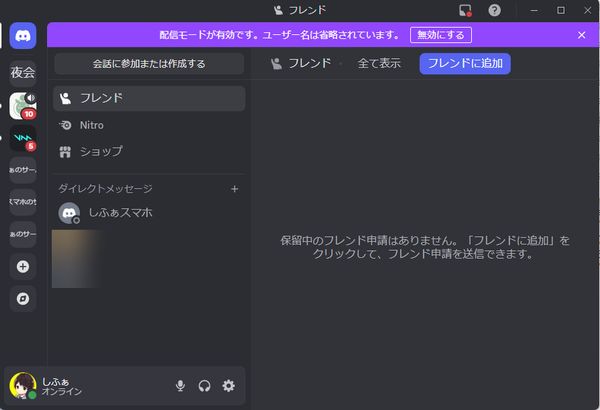600x410 pixels.
Task: Toggle headphone deafen in user panel
Action: click(x=204, y=385)
